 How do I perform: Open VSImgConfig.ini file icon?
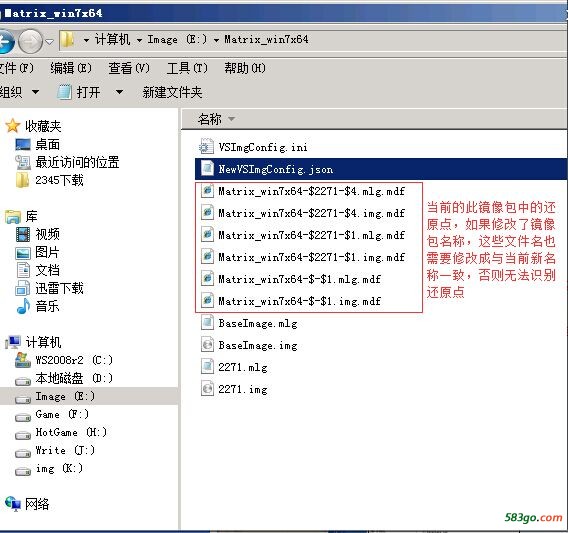pyautogui.click(x=206, y=147)
